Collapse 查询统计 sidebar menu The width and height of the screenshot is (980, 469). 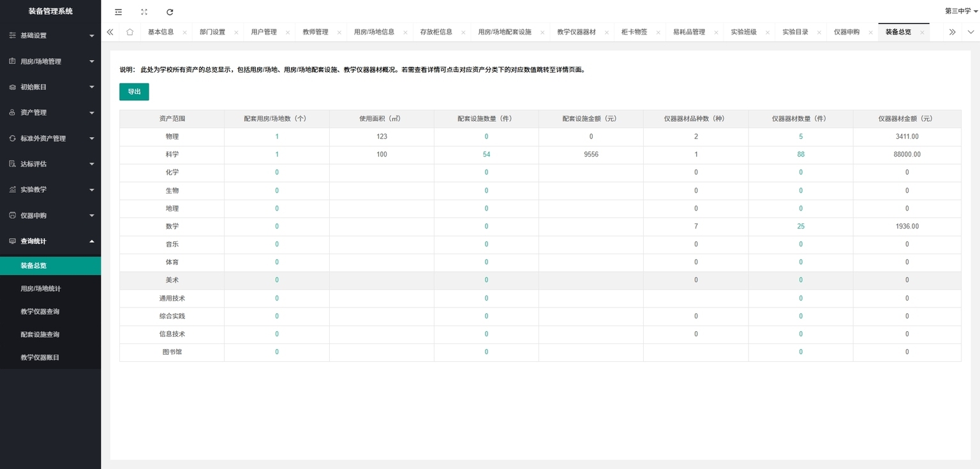pos(50,241)
